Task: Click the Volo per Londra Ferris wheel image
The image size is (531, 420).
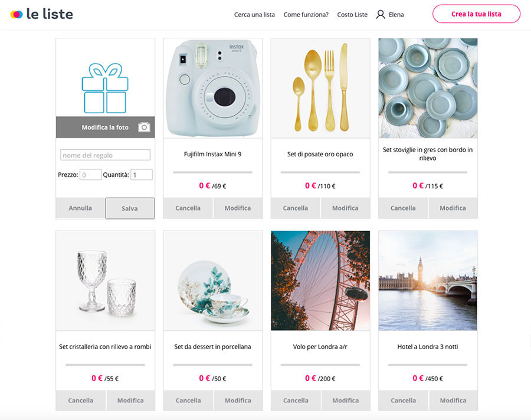Action: point(320,280)
